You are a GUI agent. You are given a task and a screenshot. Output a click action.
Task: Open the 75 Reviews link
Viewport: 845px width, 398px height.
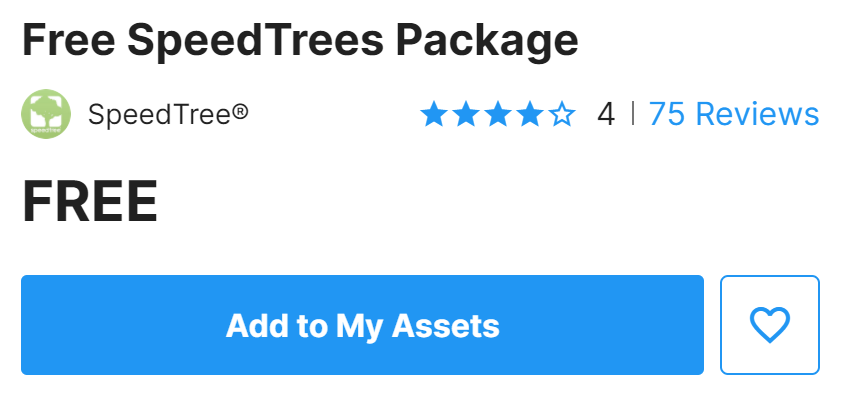pyautogui.click(x=734, y=114)
